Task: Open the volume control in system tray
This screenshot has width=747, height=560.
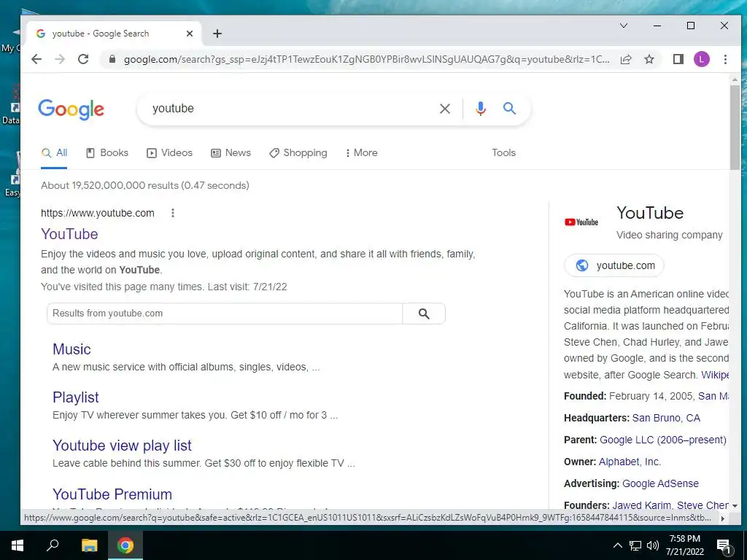Action: click(x=653, y=545)
